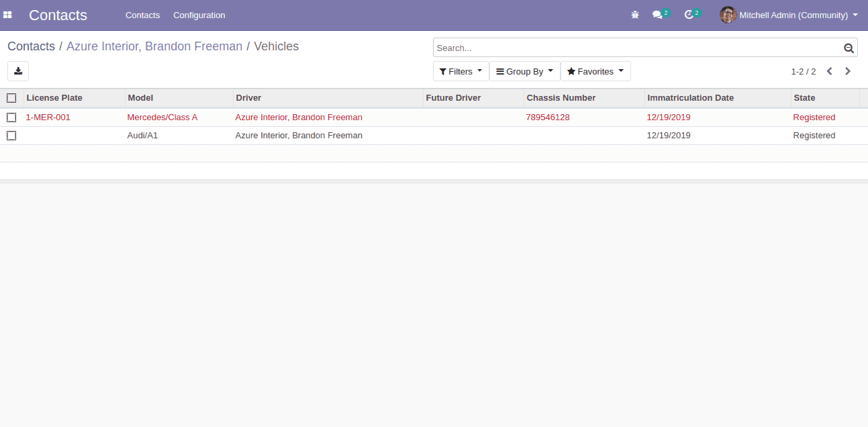Sort by License Plate column header
This screenshot has height=427, width=868.
74,98
